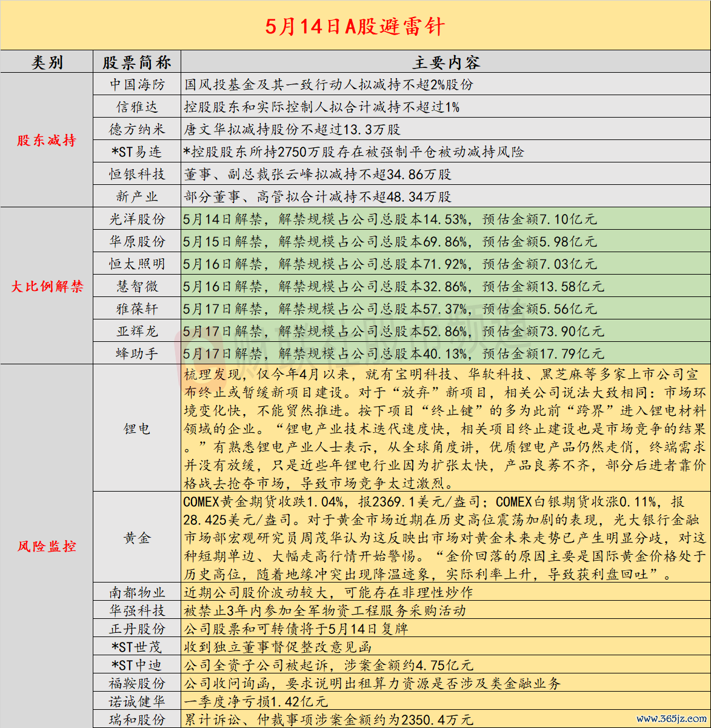Viewport: 711px width, 728px height.
Task: Select stock name 诺诚健华
Action: [x=137, y=701]
